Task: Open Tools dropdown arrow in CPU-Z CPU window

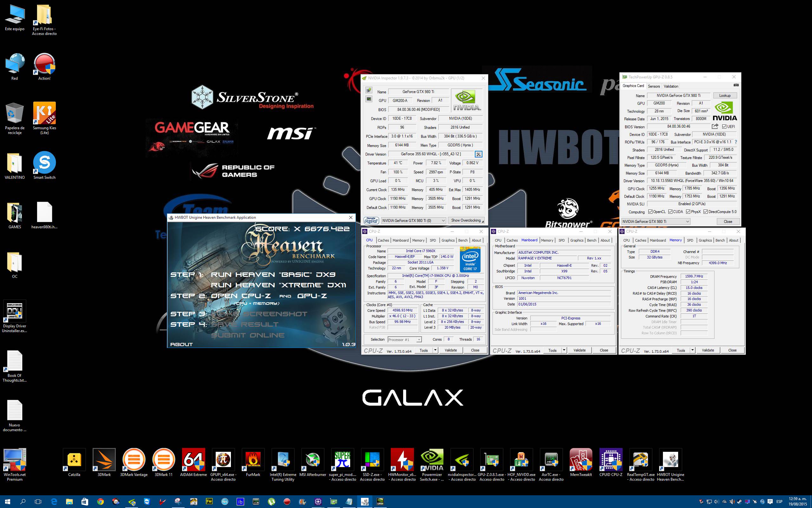Action: click(435, 350)
